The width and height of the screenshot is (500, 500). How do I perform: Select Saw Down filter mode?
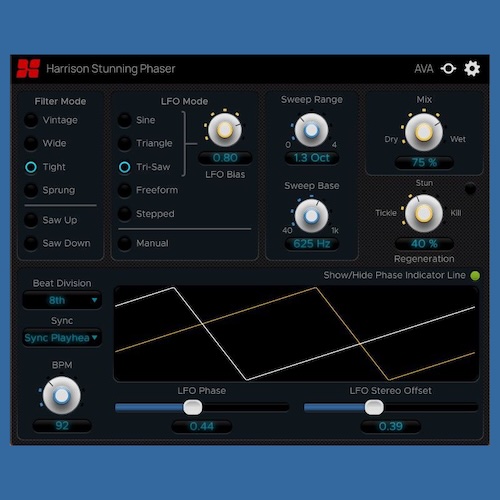[x=31, y=243]
